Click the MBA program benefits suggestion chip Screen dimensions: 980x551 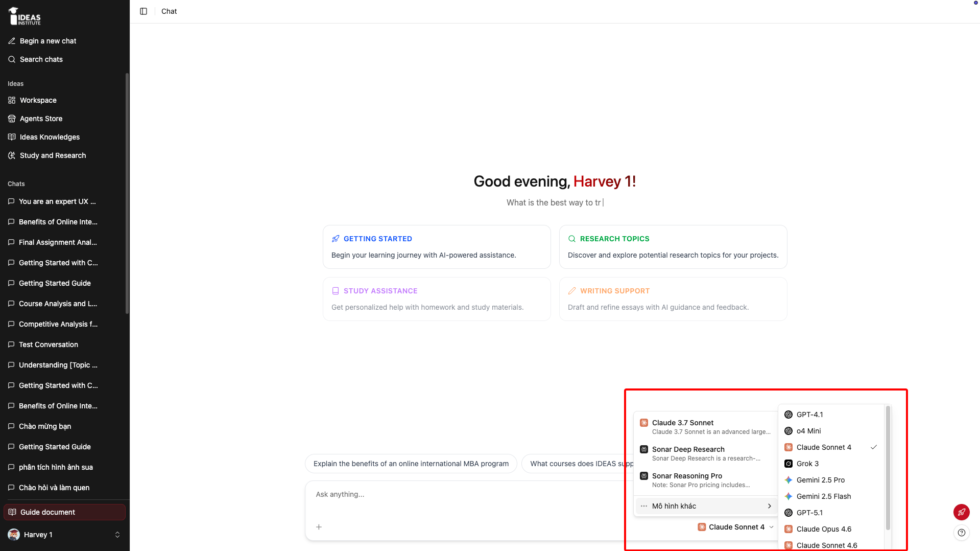point(411,464)
